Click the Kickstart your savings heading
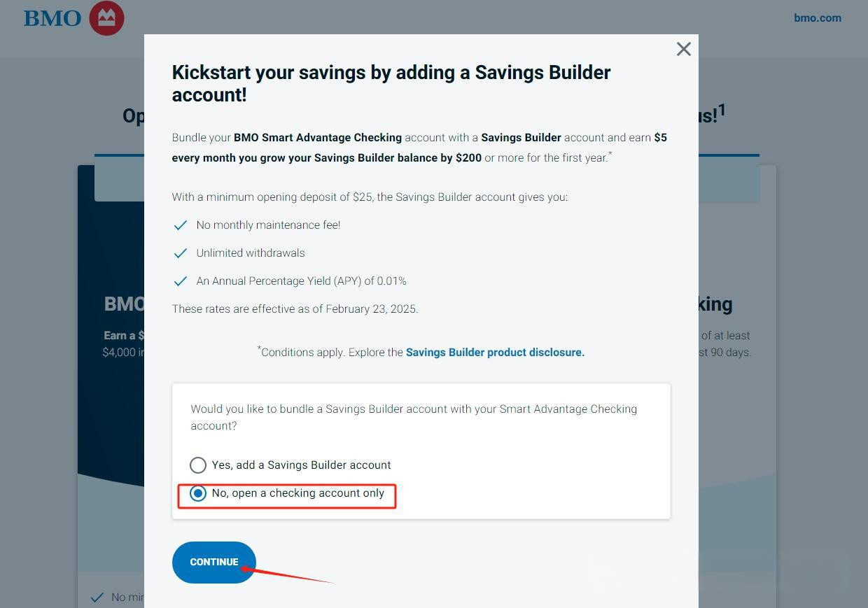Screen dimensions: 868x608 (x=391, y=83)
